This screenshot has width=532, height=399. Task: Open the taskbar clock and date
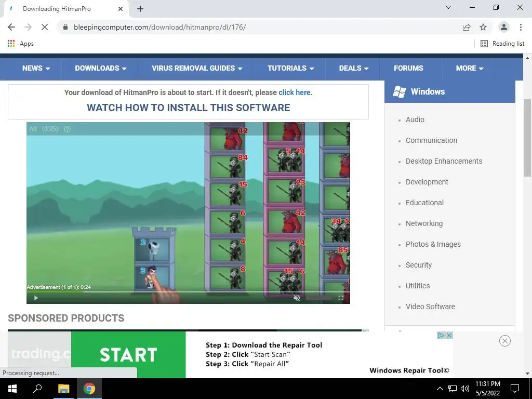click(487, 389)
